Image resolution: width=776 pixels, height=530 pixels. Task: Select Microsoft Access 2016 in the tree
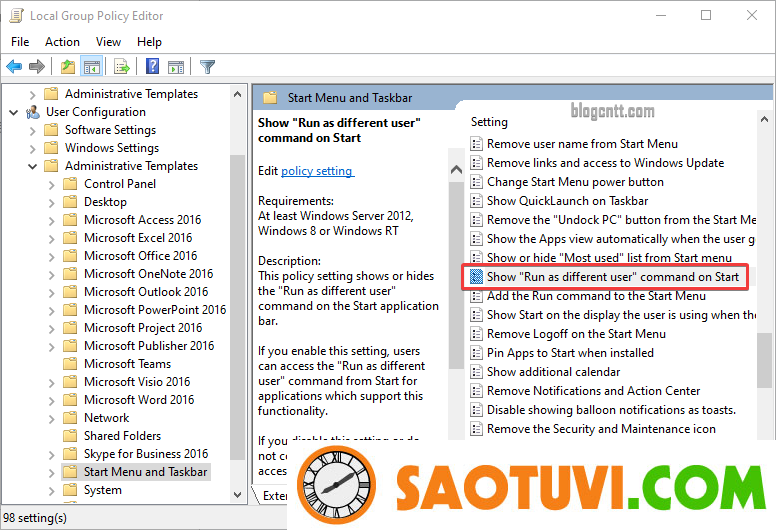pos(142,220)
